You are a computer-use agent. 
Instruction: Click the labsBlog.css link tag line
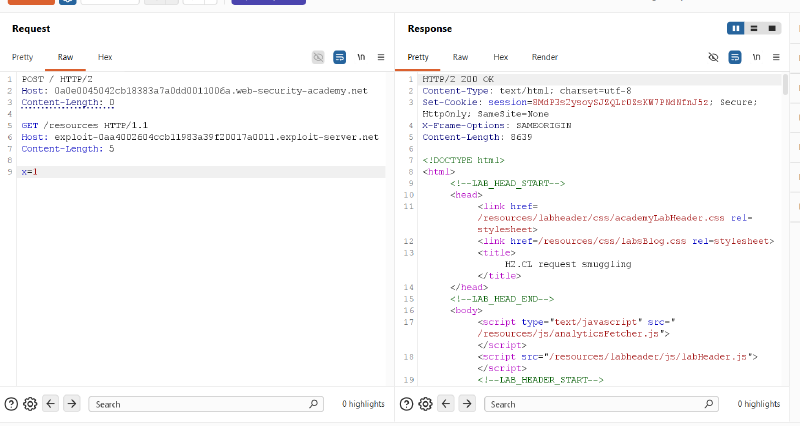[x=626, y=241]
